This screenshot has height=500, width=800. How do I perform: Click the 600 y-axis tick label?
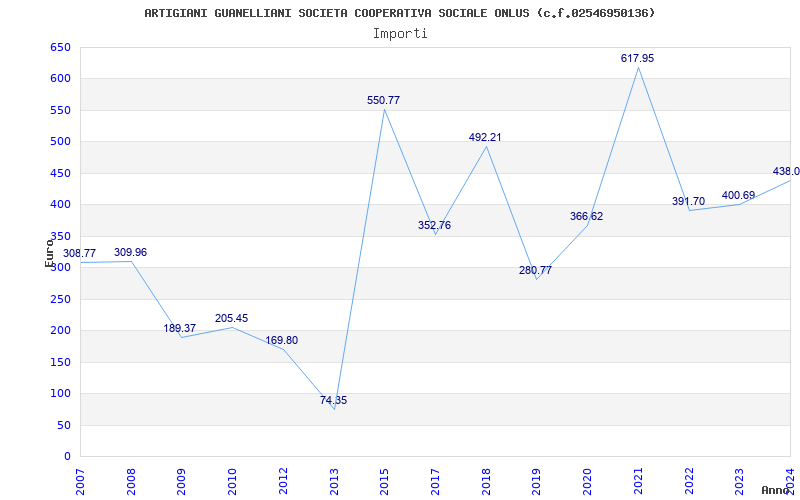point(60,79)
